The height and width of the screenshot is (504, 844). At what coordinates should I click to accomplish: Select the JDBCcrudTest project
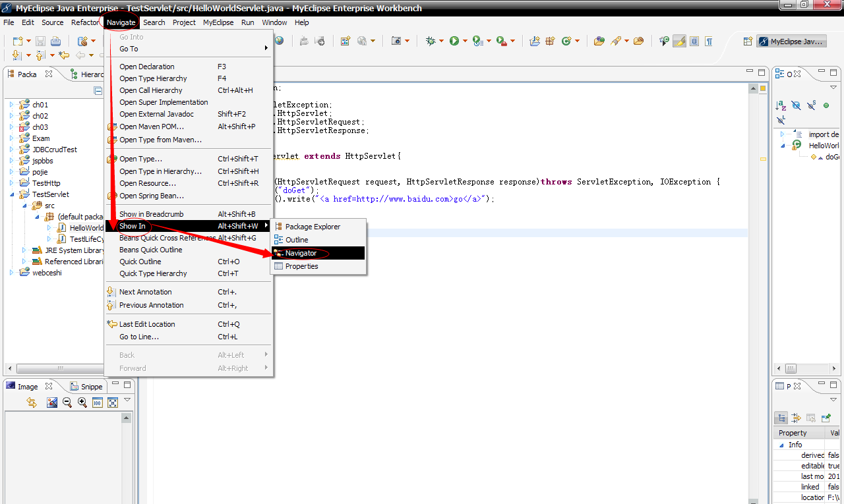[55, 150]
